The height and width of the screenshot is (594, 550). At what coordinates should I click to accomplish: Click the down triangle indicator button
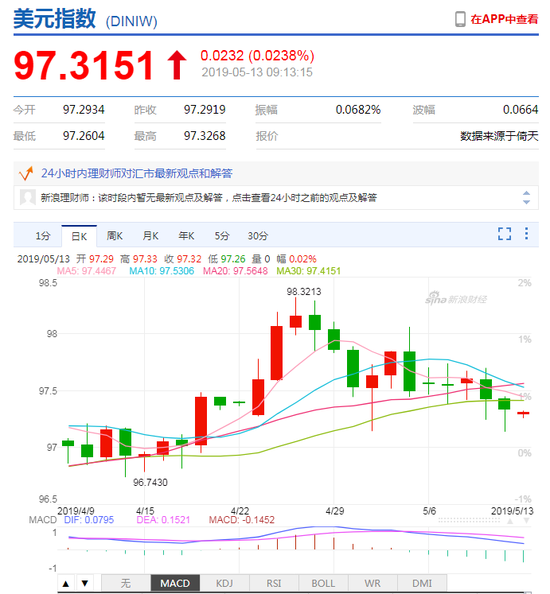85,583
